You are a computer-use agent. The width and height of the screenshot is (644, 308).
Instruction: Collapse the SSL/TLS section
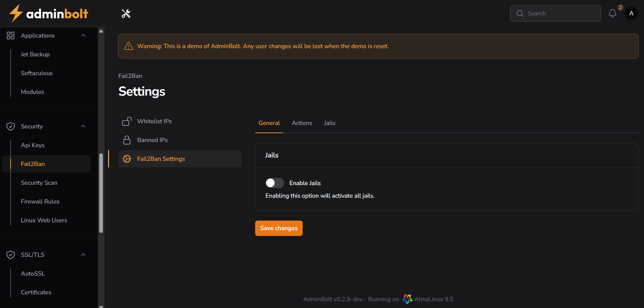pos(83,254)
